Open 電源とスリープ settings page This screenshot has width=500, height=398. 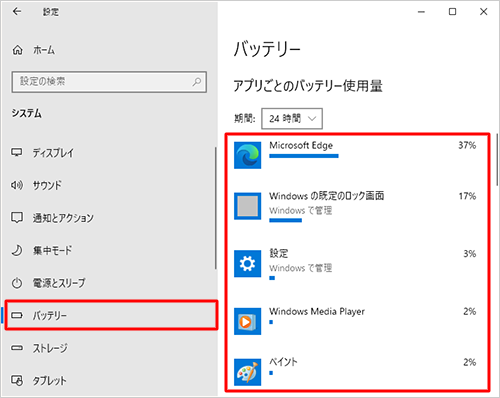59,283
